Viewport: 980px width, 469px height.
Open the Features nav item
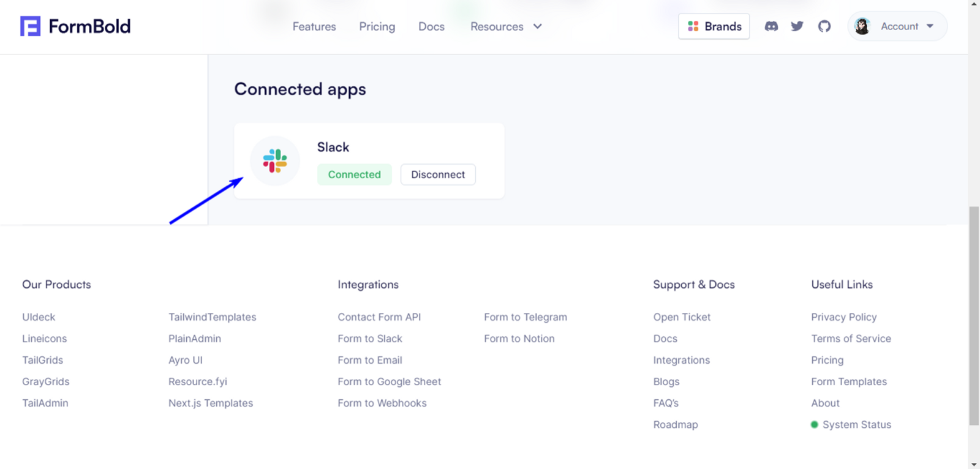coord(314,26)
